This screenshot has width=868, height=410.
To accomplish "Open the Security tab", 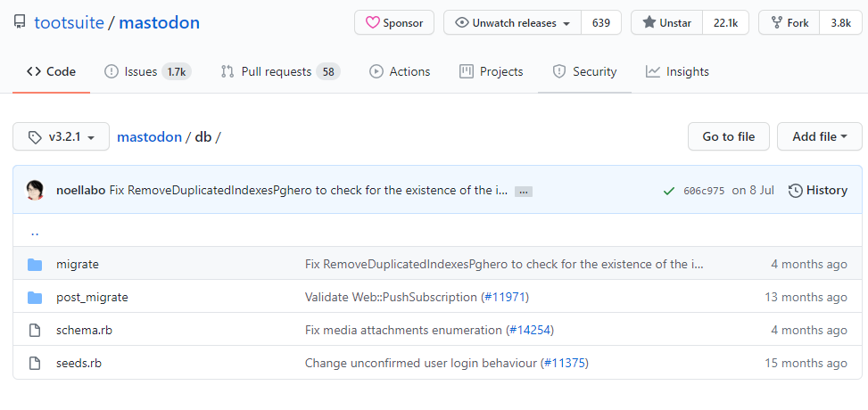I will tap(584, 72).
